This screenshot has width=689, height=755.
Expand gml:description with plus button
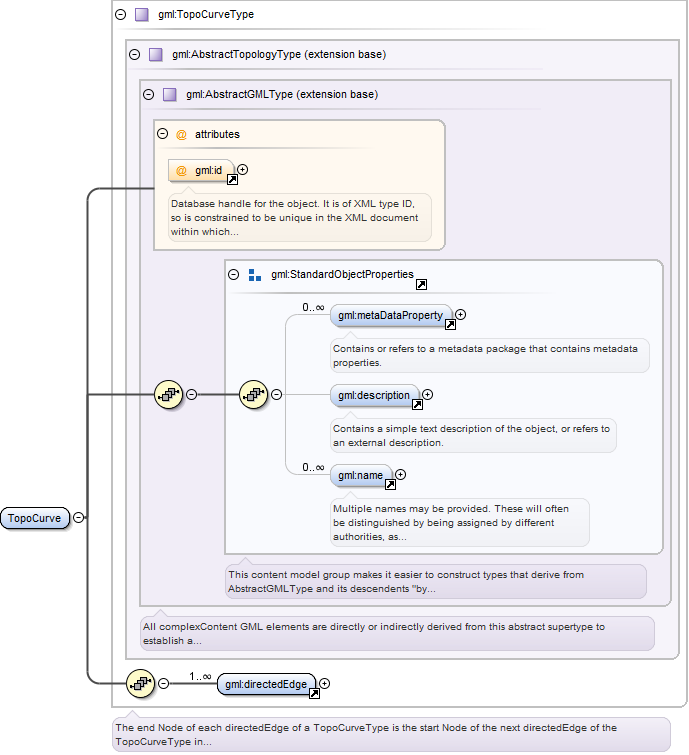(428, 394)
